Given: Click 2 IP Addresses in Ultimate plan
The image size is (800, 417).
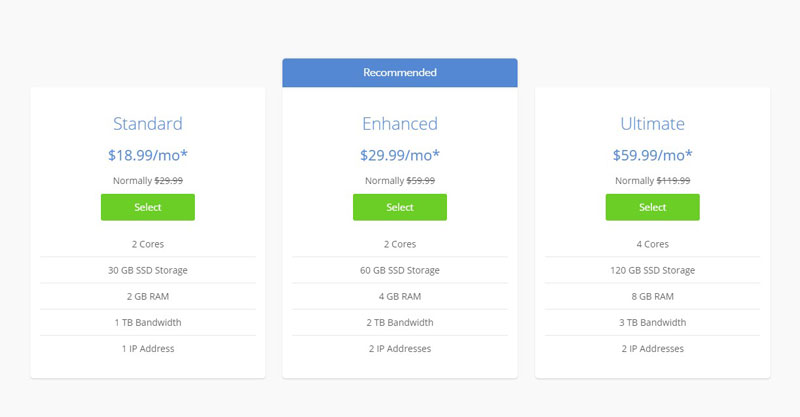Looking at the screenshot, I should 652,349.
